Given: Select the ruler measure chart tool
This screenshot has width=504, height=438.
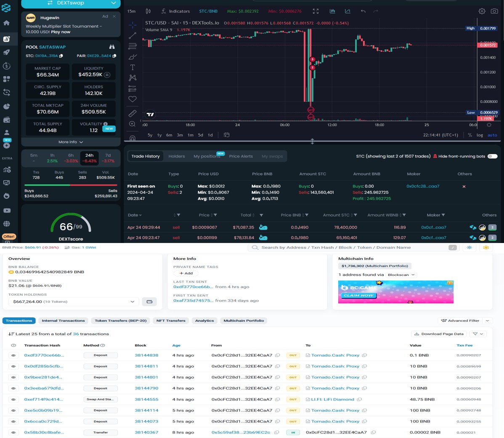Looking at the screenshot, I should [133, 113].
